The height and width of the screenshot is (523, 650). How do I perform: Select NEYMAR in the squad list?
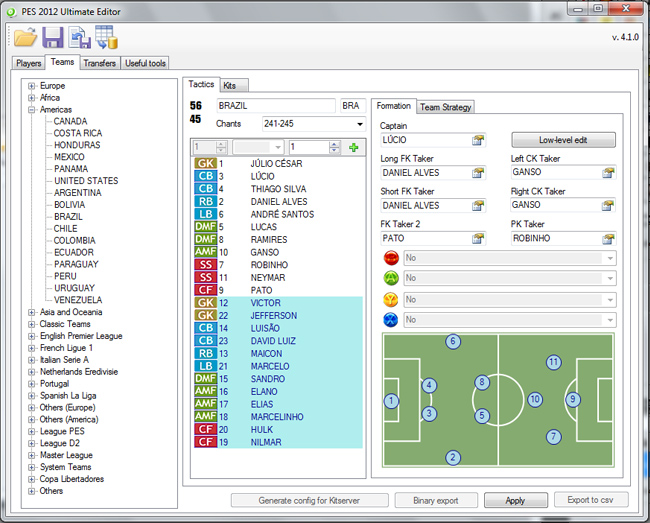pyautogui.click(x=279, y=277)
